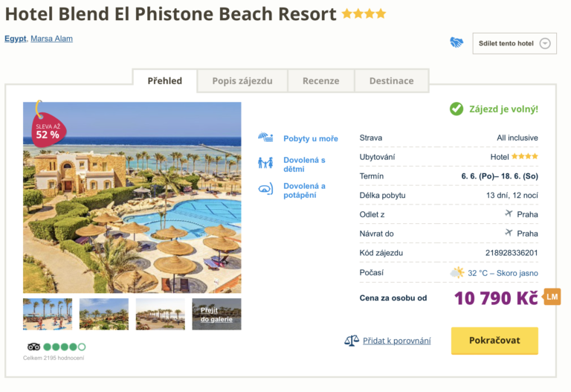Click the diving mask snorkel icon
Screen dimensions: 571x392
265,190
